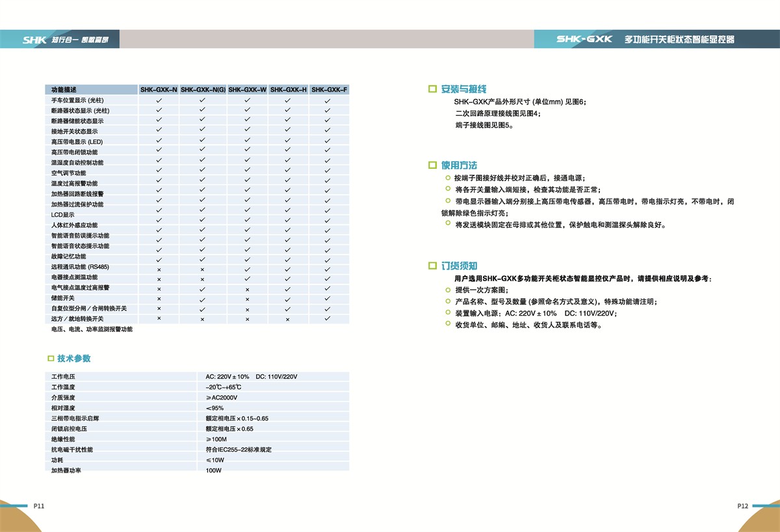The width and height of the screenshot is (780, 532).
Task: Click the 断路器储能状态显示 row label
Action: pyautogui.click(x=77, y=121)
